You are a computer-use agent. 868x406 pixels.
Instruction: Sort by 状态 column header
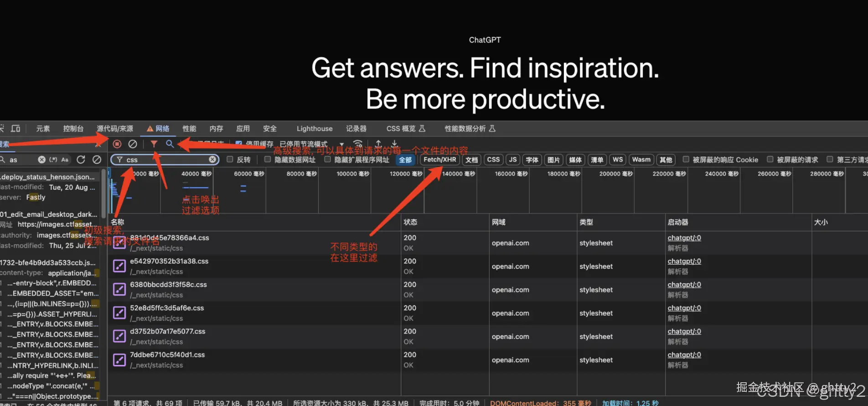click(x=444, y=222)
